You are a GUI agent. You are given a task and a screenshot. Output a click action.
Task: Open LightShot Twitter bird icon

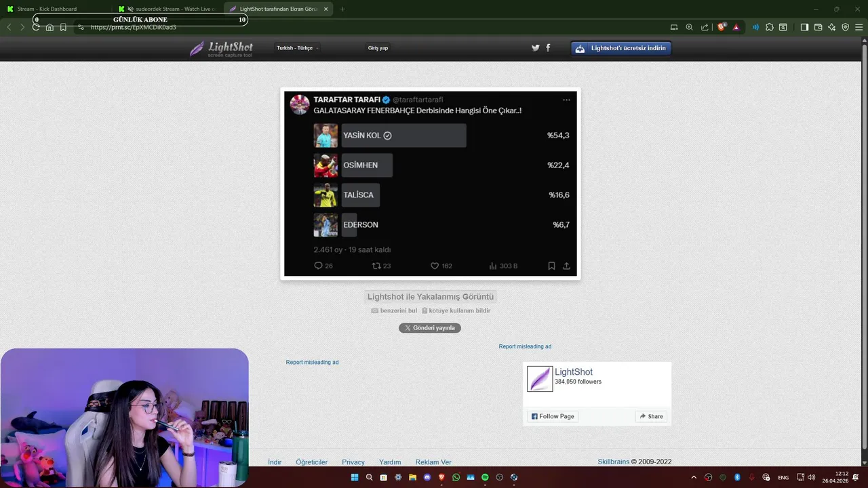(x=535, y=48)
